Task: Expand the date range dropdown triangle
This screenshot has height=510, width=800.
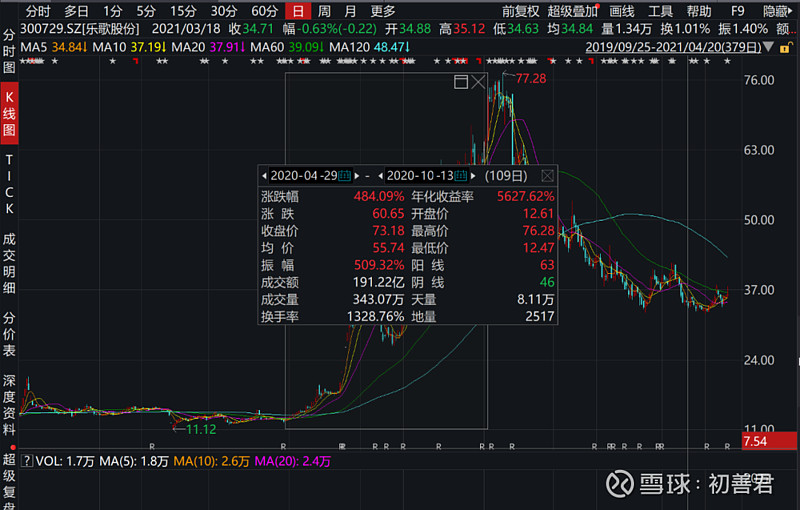Action: (769, 47)
